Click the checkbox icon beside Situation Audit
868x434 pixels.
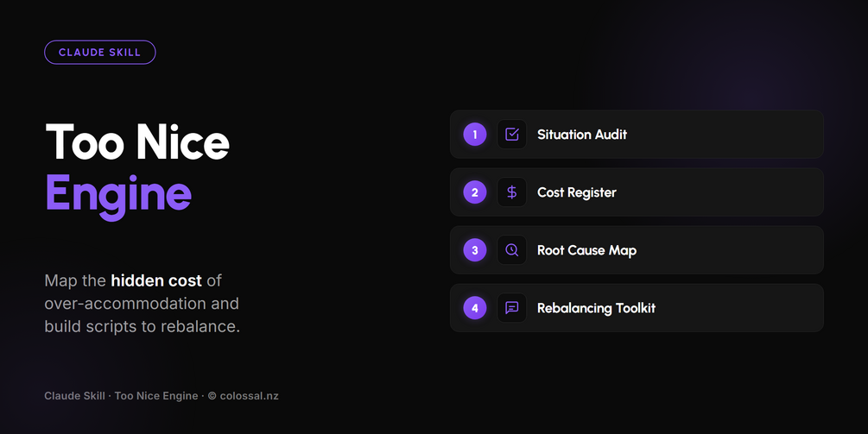(511, 135)
